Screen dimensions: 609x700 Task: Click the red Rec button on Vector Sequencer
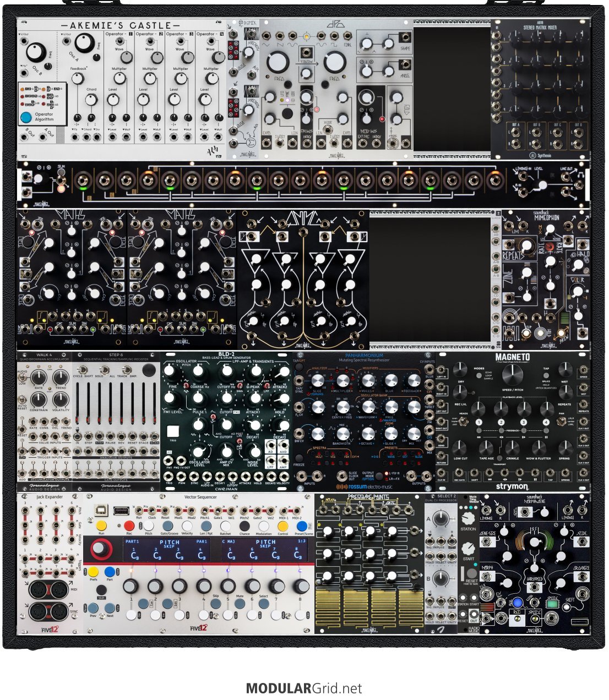[129, 526]
